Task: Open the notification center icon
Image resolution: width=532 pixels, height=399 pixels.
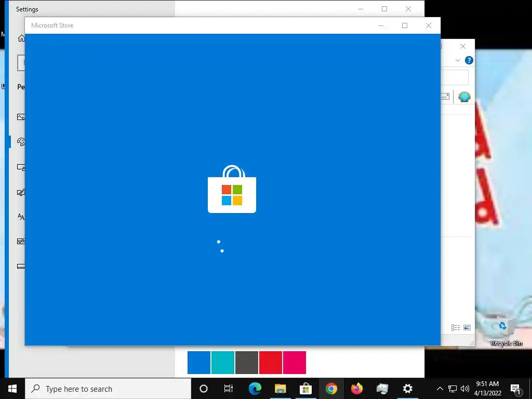Action: click(x=516, y=389)
